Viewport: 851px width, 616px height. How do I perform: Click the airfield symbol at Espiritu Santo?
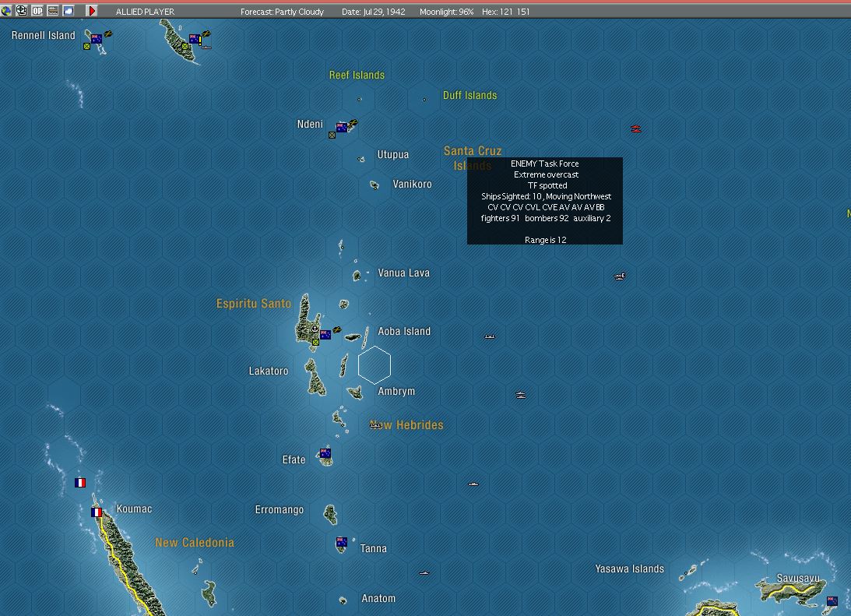[336, 329]
